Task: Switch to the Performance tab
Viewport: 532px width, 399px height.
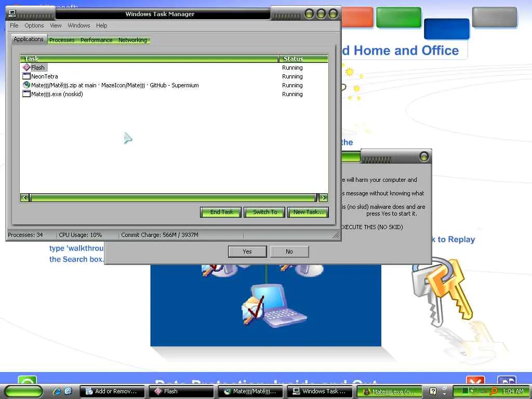Action: pos(96,40)
